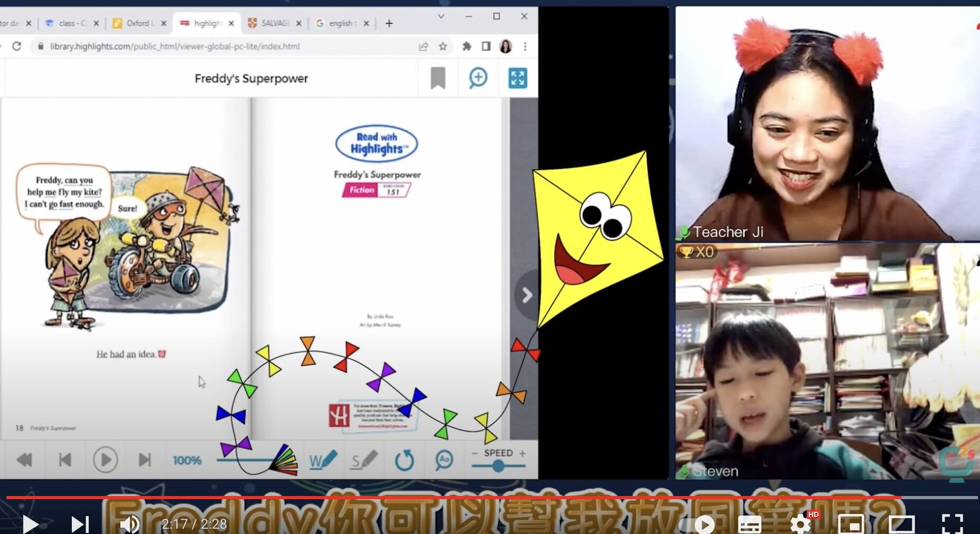
Task: Share this page from the address bar
Action: [x=423, y=46]
